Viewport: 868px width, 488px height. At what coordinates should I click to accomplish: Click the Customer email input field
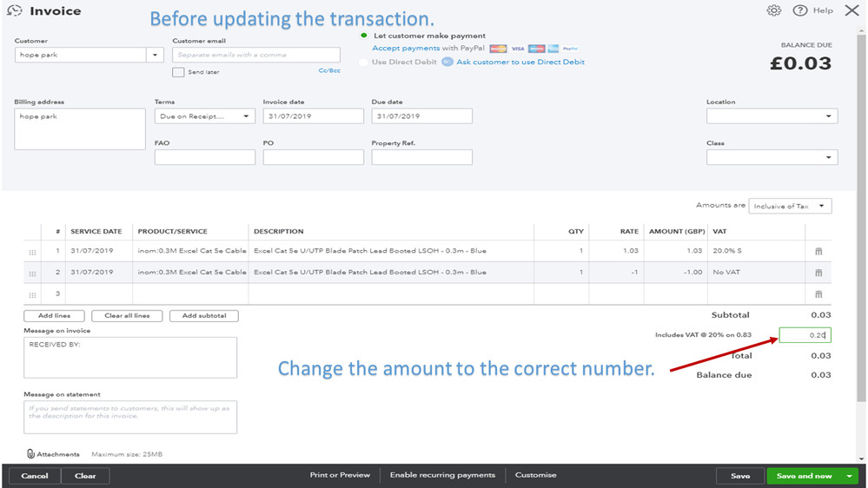click(x=256, y=55)
